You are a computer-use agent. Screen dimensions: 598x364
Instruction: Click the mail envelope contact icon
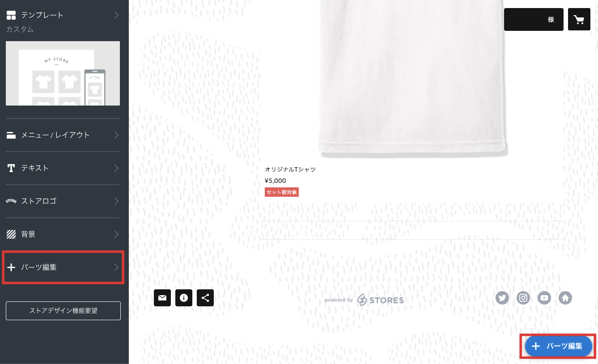(x=162, y=298)
